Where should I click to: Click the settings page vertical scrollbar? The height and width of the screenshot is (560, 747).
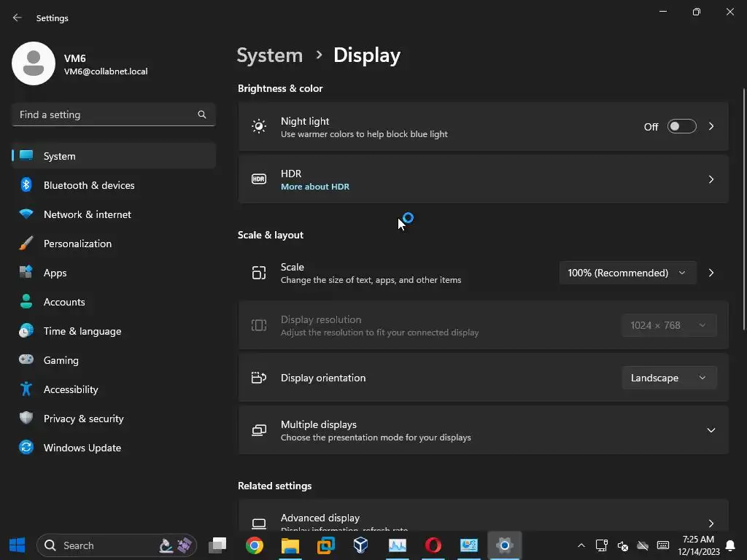point(743,209)
